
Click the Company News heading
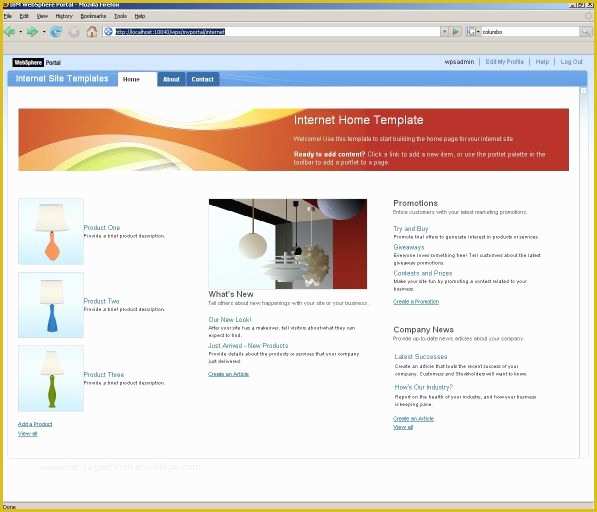(x=423, y=330)
